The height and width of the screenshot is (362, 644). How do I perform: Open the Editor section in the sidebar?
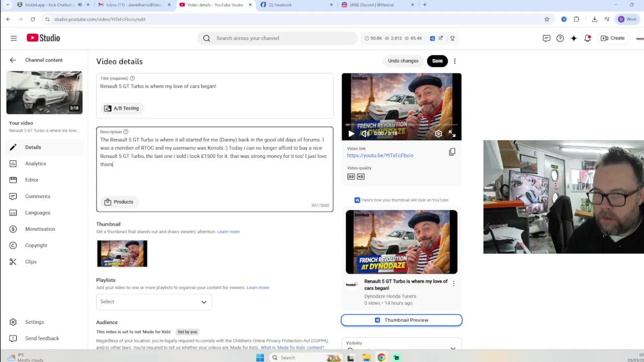coord(44,180)
